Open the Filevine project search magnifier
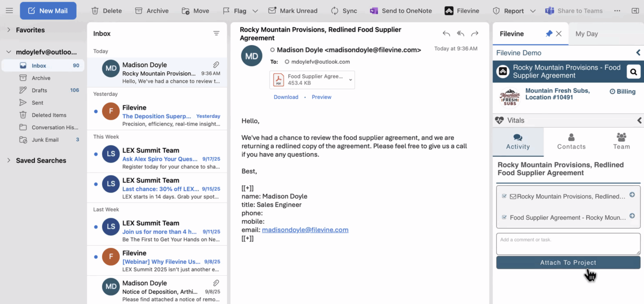Image resolution: width=644 pixels, height=304 pixels. tap(633, 72)
